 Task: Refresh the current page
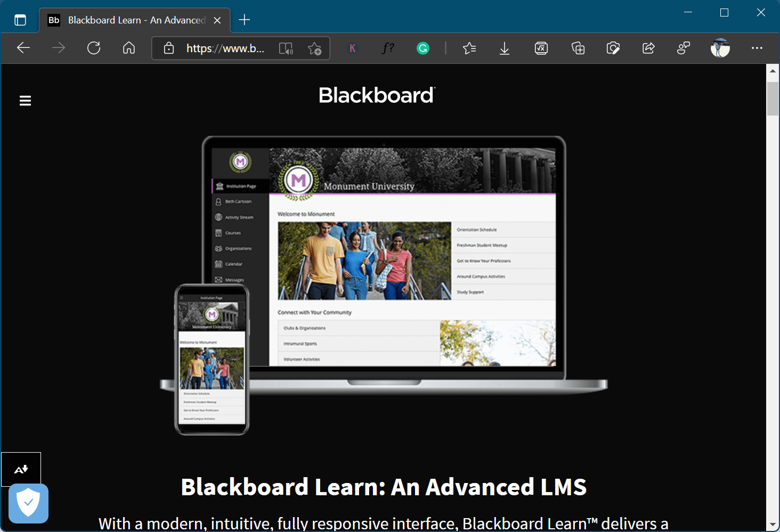coord(94,48)
